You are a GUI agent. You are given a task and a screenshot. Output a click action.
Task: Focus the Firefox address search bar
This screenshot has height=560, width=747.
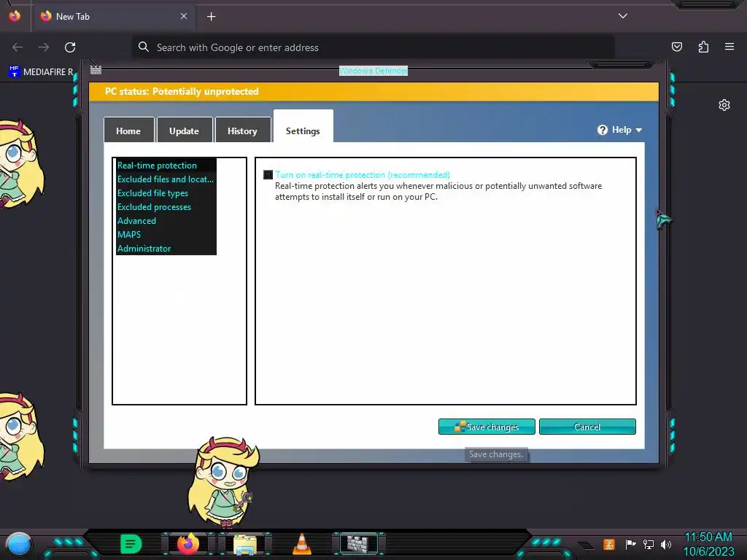(x=373, y=47)
